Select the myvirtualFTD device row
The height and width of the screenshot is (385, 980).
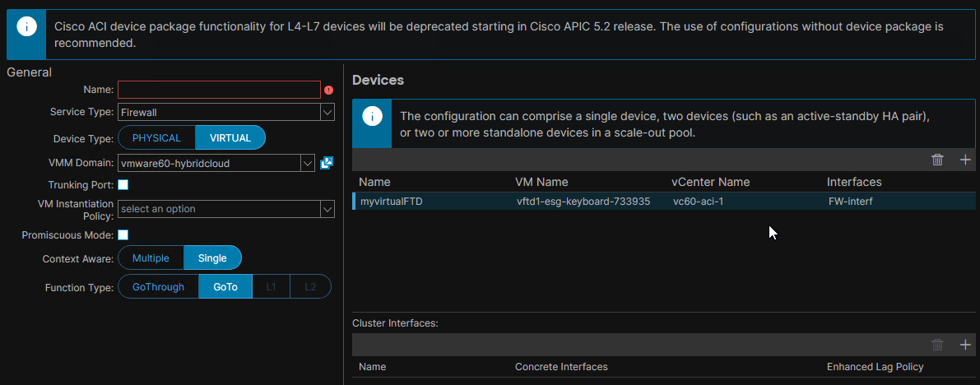pyautogui.click(x=664, y=202)
